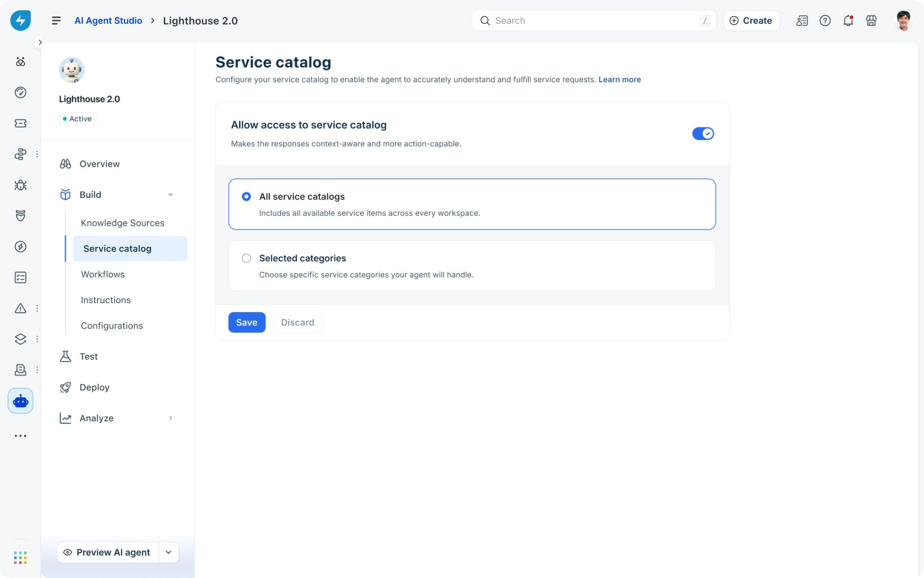The width and height of the screenshot is (924, 578).
Task: Open the user profile avatar
Action: click(903, 21)
